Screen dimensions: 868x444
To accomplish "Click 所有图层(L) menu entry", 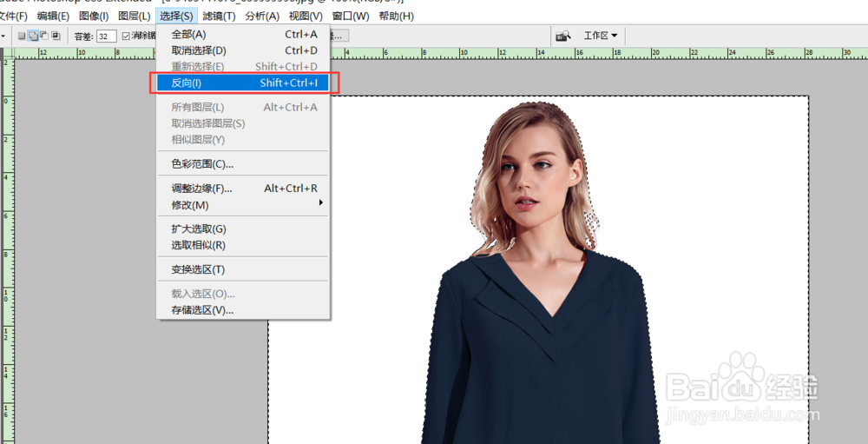I will (244, 107).
